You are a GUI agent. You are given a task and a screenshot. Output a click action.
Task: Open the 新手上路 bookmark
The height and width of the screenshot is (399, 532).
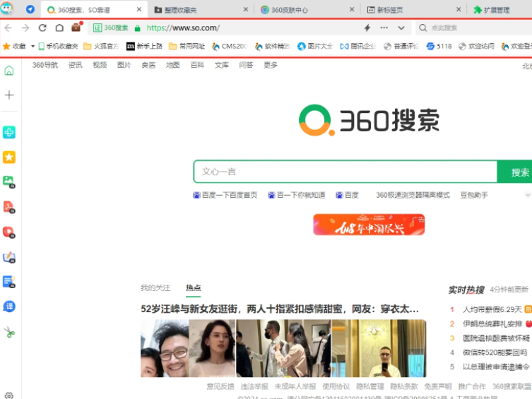click(144, 46)
